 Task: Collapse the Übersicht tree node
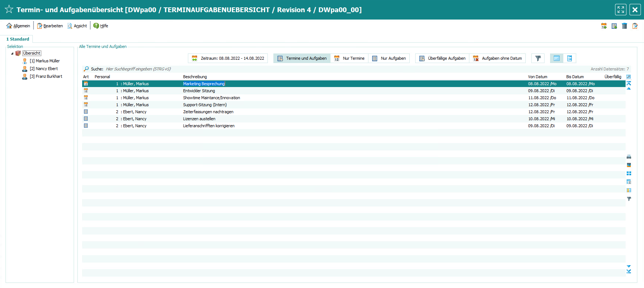click(12, 53)
